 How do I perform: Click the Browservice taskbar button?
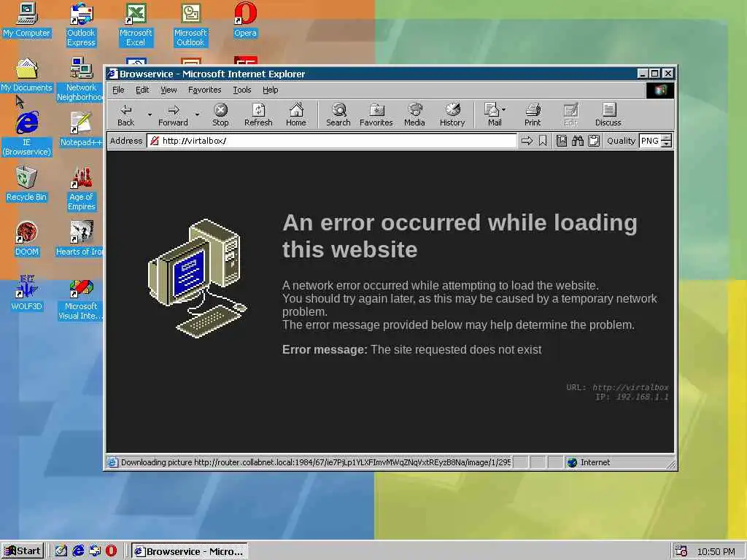(190, 551)
